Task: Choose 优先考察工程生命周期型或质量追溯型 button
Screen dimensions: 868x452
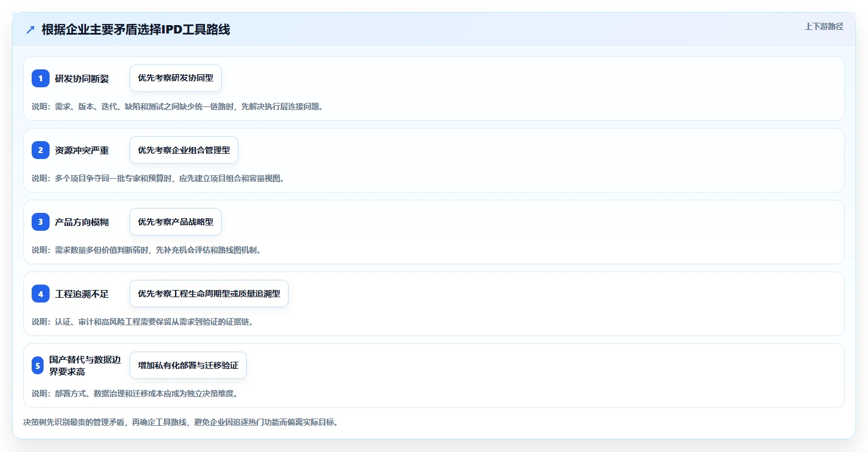Action: (209, 294)
